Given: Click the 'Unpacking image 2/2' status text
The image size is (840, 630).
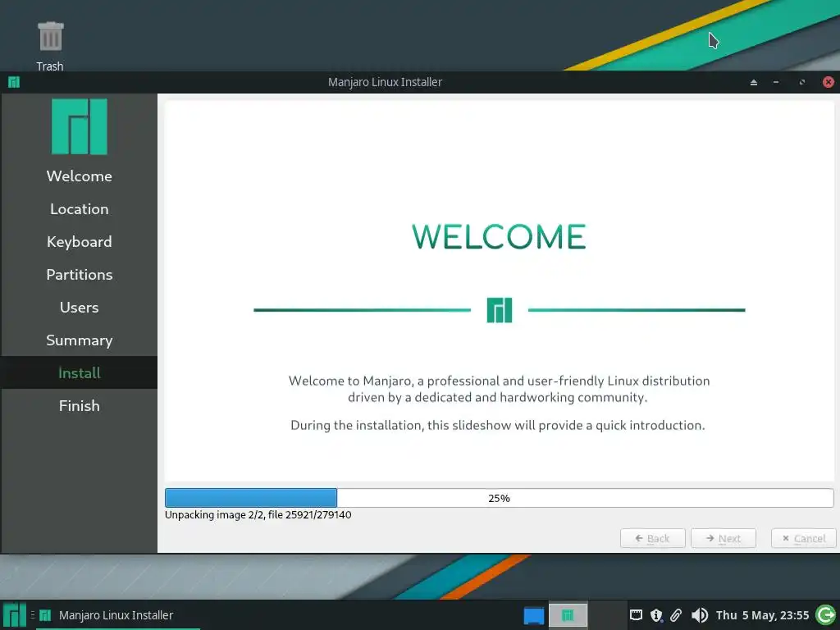Looking at the screenshot, I should coord(258,515).
